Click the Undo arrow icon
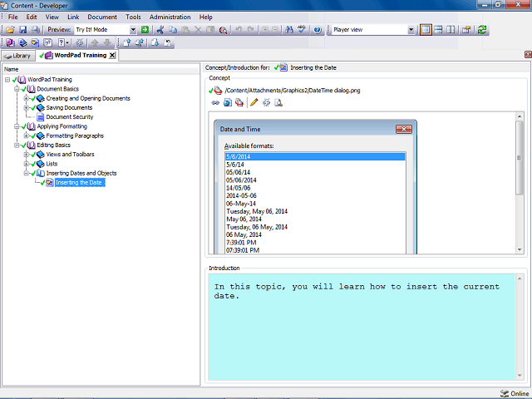This screenshot has width=532, height=399. coord(239,30)
